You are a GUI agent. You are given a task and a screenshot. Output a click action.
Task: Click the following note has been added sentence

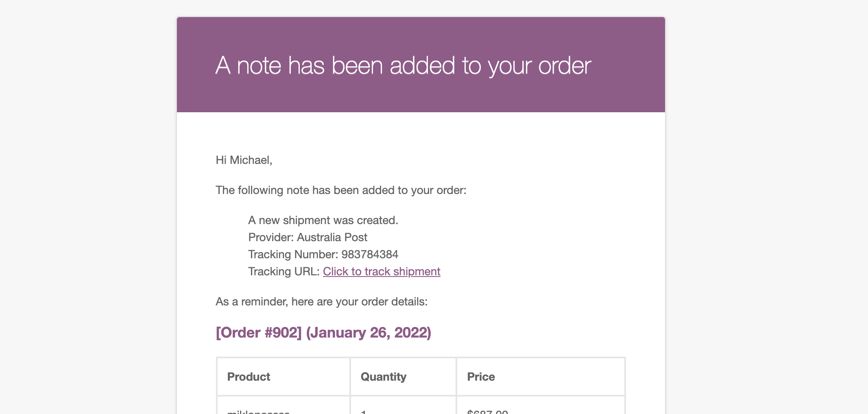coord(341,190)
